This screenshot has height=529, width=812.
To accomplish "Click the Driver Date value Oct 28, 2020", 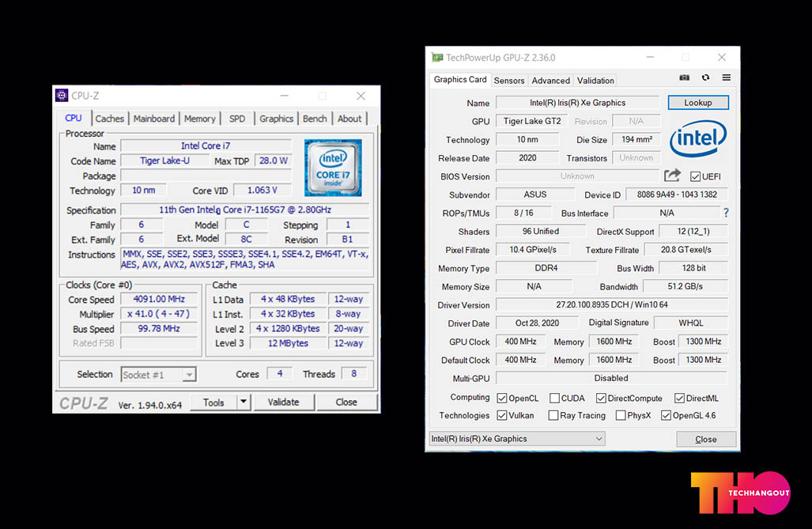I will (x=537, y=323).
